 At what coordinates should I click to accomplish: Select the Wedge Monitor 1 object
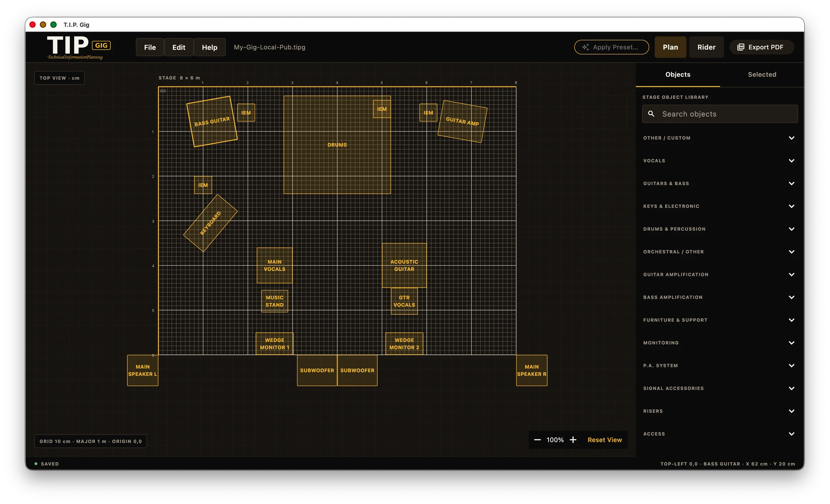275,344
